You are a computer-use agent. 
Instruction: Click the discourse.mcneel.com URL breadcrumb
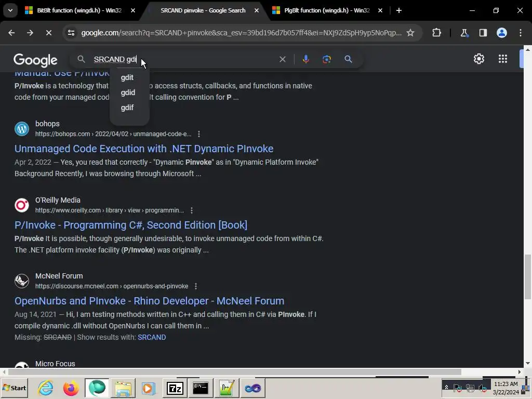(112, 286)
